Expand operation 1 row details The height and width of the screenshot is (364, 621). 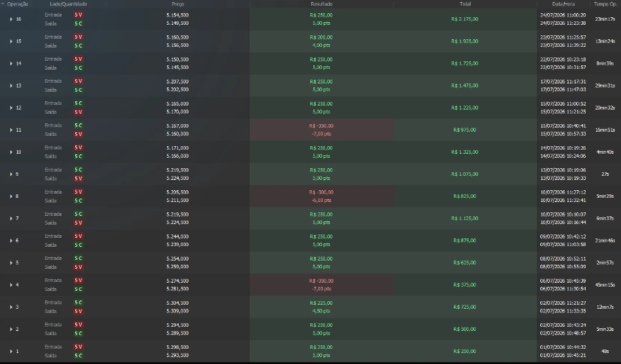pyautogui.click(x=11, y=352)
